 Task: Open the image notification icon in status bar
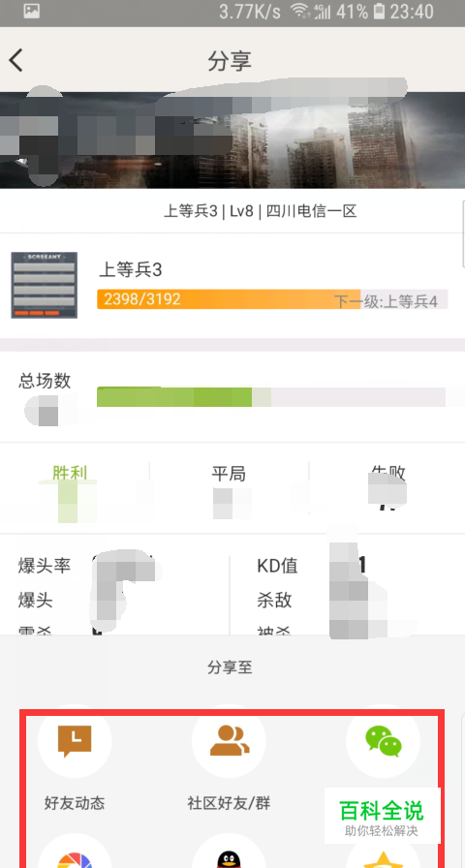[x=32, y=10]
